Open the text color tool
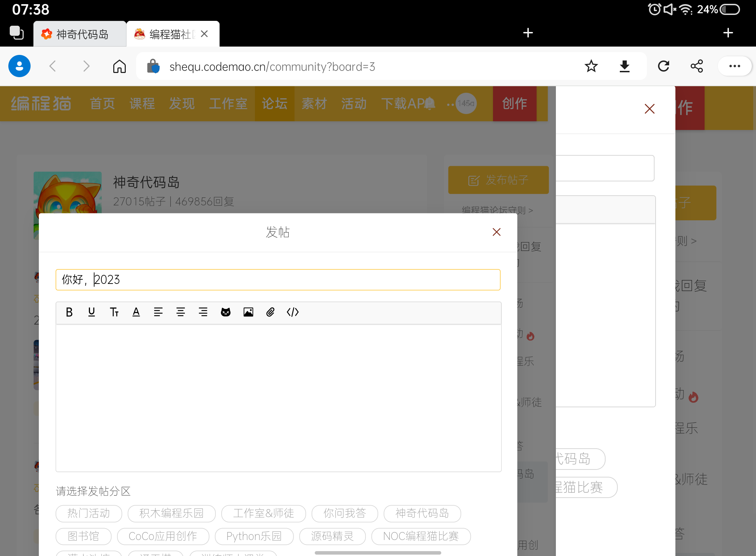Screen dimensions: 756x556 click(x=136, y=312)
